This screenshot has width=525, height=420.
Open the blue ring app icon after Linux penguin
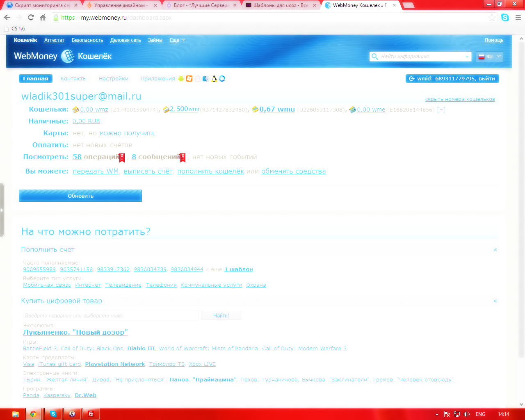(x=222, y=79)
